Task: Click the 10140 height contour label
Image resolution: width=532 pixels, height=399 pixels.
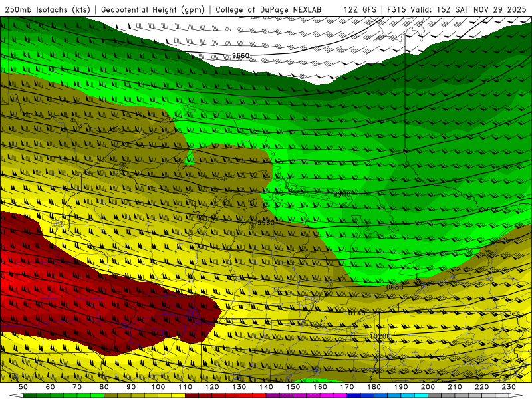Action: pos(355,313)
